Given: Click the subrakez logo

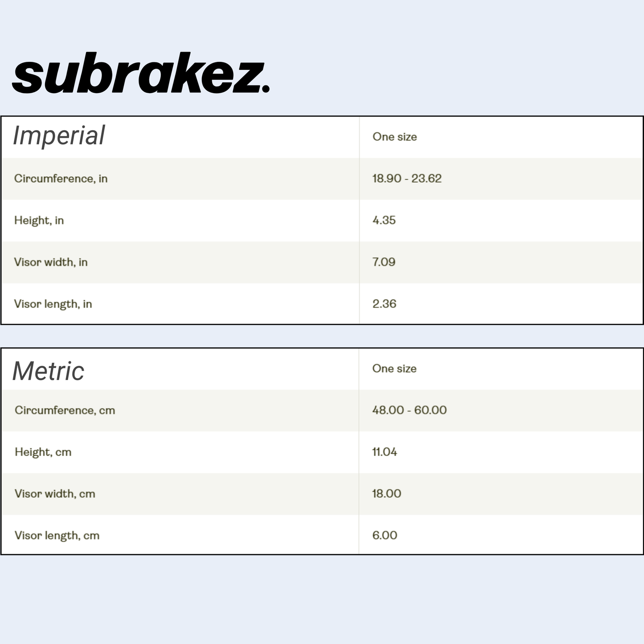Looking at the screenshot, I should 141,74.
